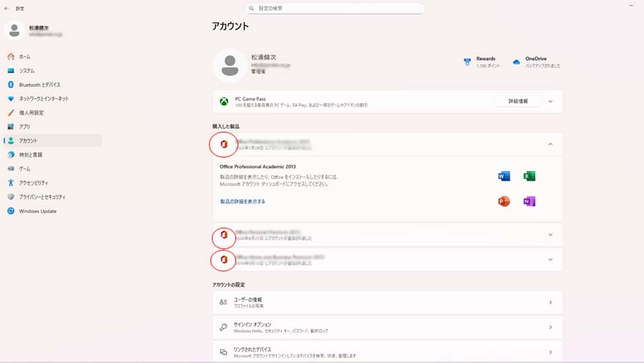The height and width of the screenshot is (363, 644).
Task: Go back using the arrow icon
Action: coord(6,8)
